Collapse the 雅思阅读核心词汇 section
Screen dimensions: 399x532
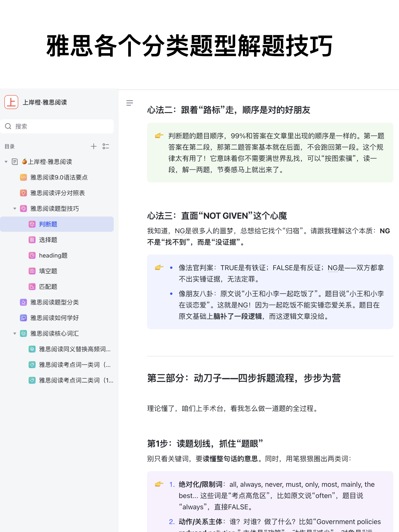pos(15,333)
